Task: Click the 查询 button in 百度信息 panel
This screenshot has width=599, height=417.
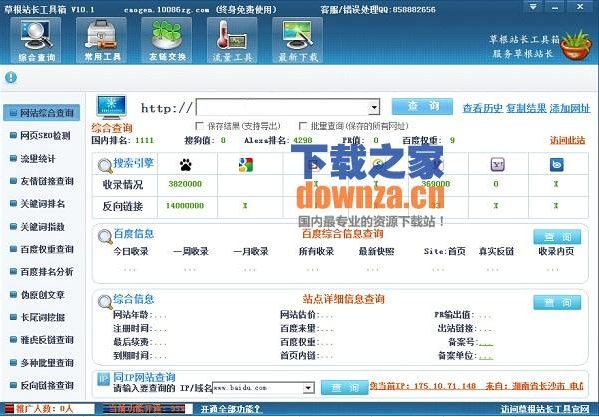Action: click(x=557, y=237)
